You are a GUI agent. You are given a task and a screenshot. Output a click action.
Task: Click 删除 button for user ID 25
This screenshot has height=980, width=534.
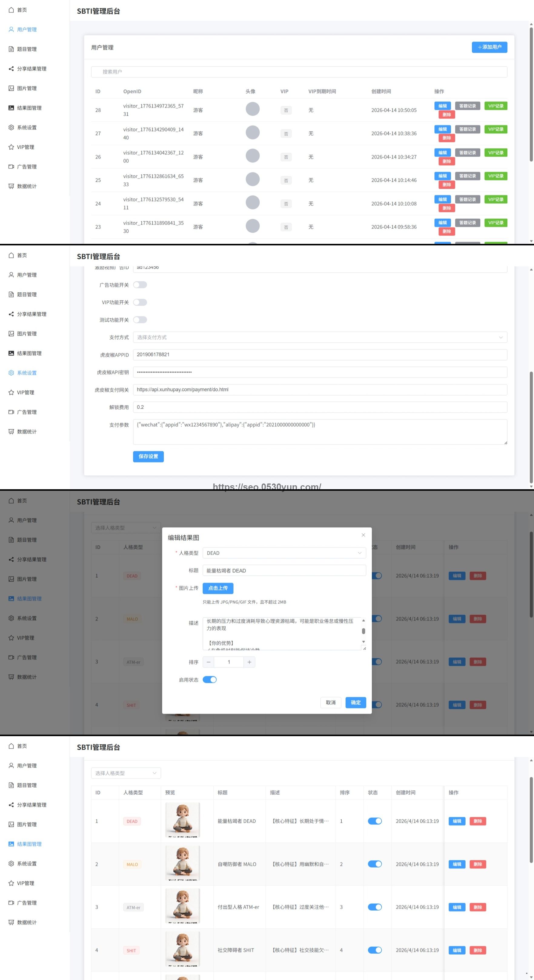[x=446, y=185]
